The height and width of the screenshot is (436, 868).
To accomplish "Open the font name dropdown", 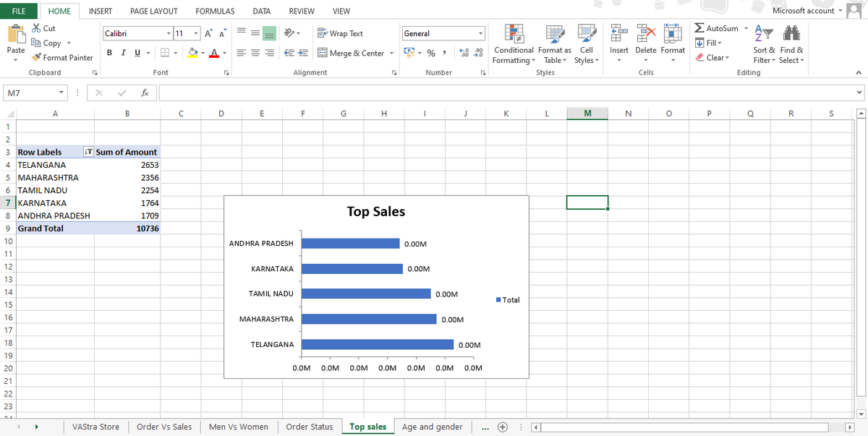I will [168, 33].
